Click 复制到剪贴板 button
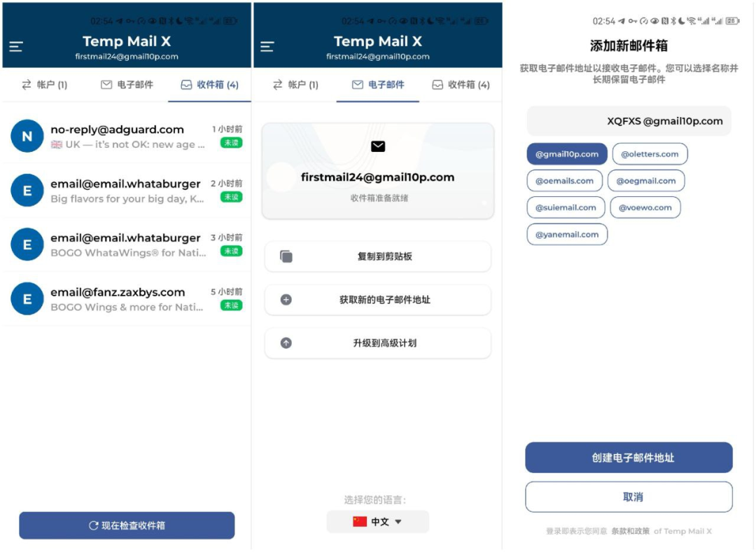 pyautogui.click(x=378, y=256)
